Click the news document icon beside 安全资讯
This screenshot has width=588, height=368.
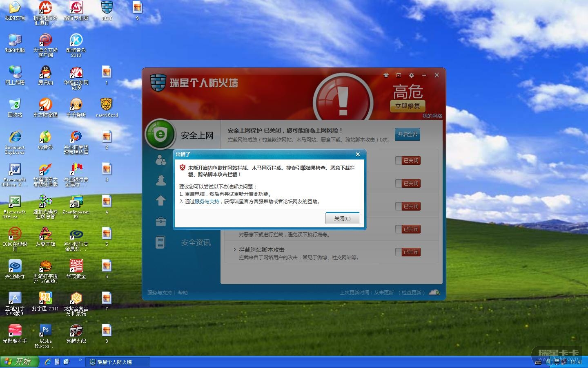pos(160,242)
